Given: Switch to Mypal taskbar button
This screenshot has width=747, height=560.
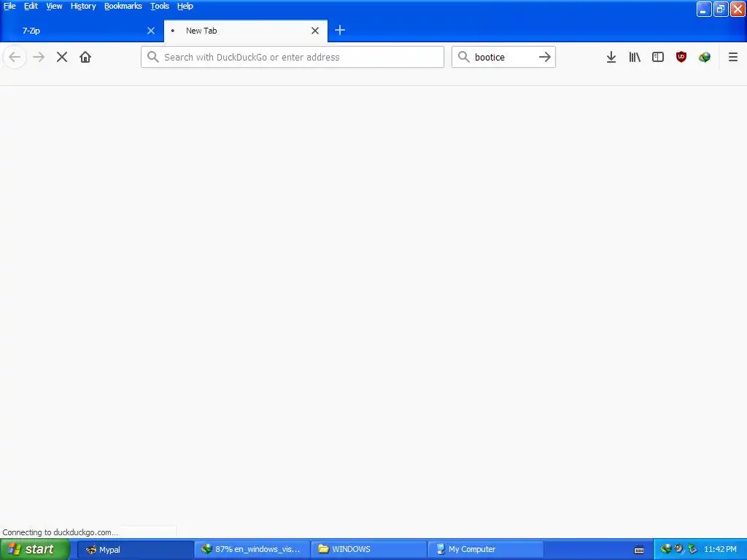Looking at the screenshot, I should [135, 550].
